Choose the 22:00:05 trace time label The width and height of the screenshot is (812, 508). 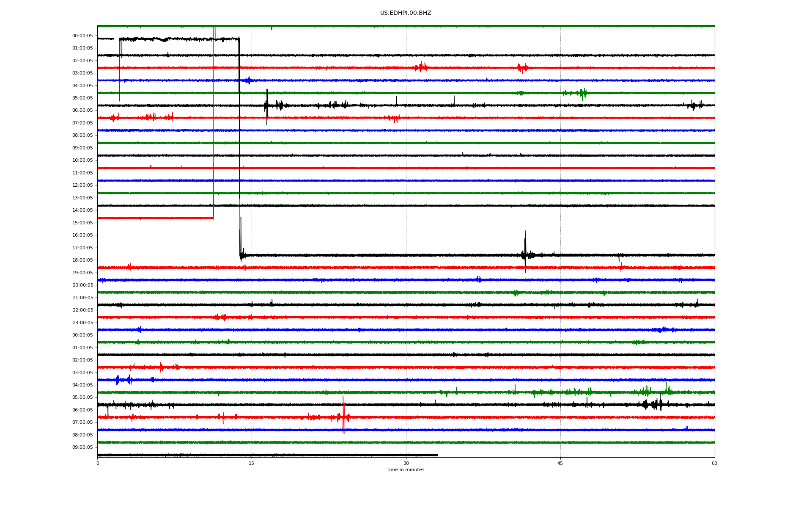(x=82, y=310)
